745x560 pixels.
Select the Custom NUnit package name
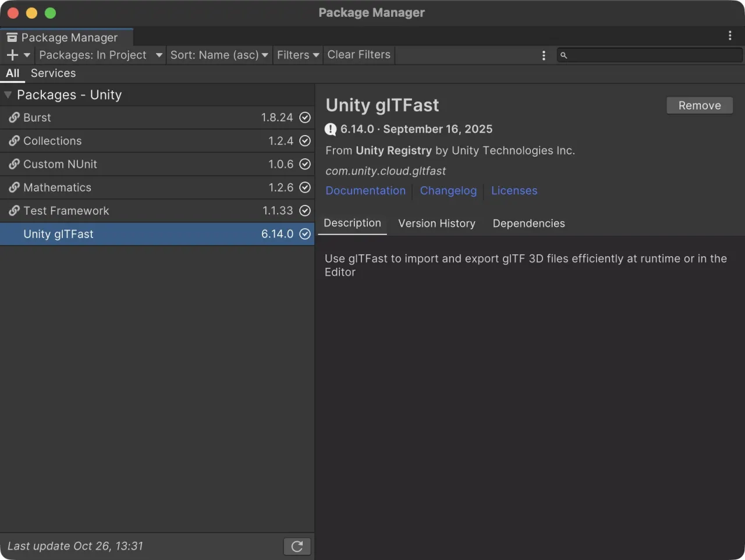pyautogui.click(x=60, y=164)
